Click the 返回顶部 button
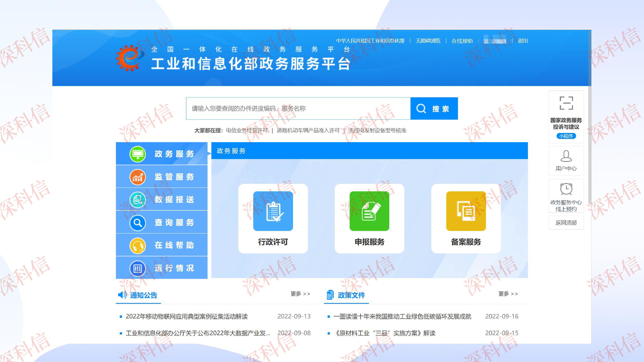The image size is (644, 362). coord(566,223)
